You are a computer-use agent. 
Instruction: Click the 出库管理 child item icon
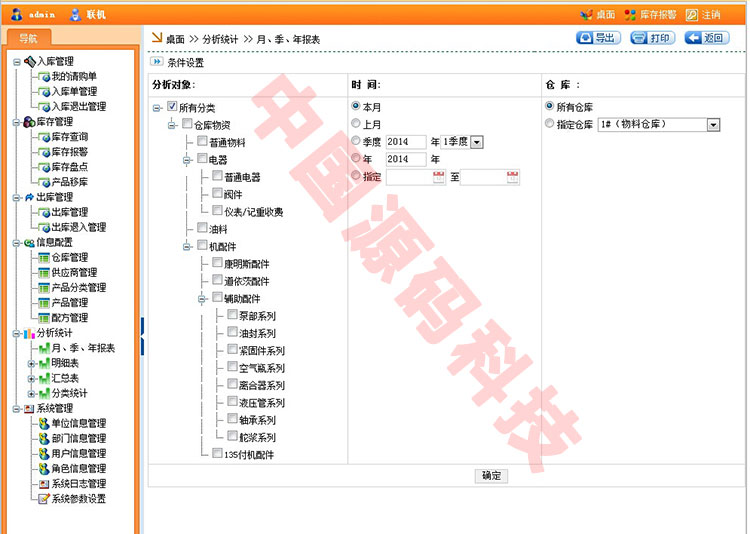pos(44,212)
